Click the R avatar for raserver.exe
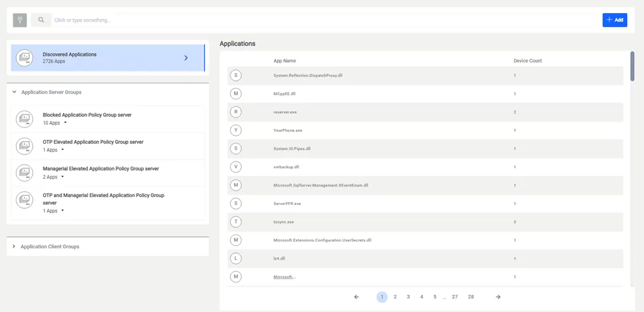The image size is (644, 312). [236, 112]
